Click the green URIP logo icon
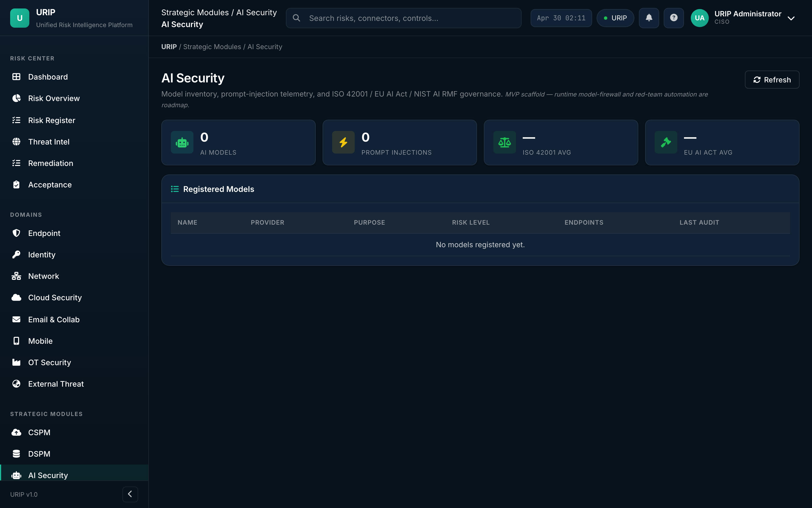This screenshot has width=812, height=508. [19, 18]
